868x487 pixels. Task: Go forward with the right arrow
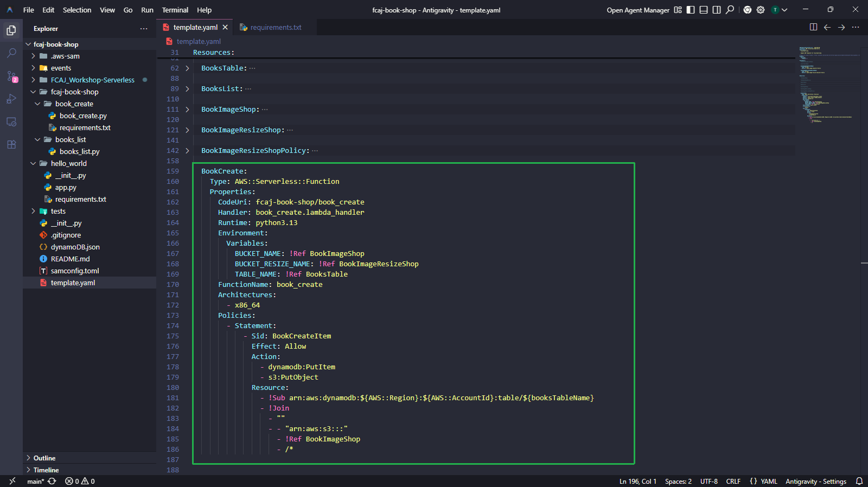[x=841, y=27]
